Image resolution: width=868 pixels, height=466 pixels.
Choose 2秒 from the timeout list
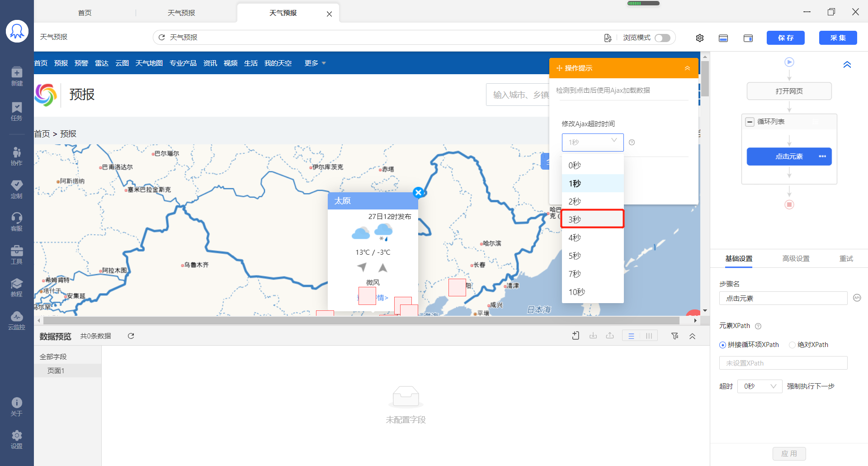tap(593, 201)
